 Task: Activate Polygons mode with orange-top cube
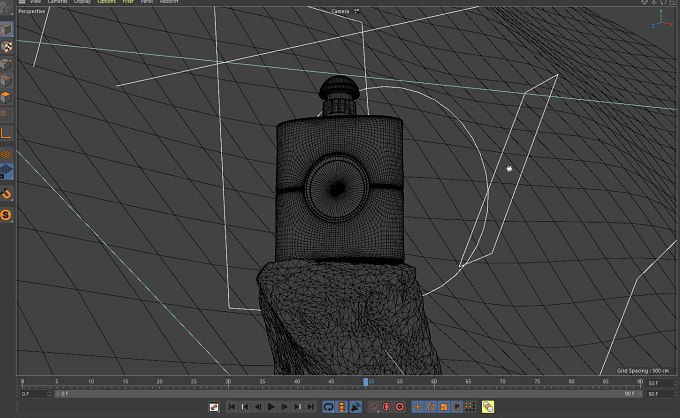(x=7, y=97)
